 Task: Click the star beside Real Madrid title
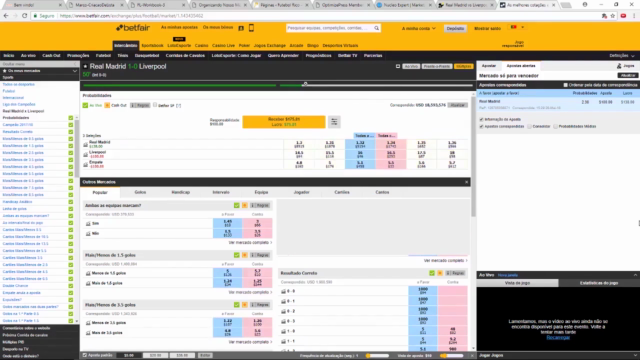click(85, 66)
